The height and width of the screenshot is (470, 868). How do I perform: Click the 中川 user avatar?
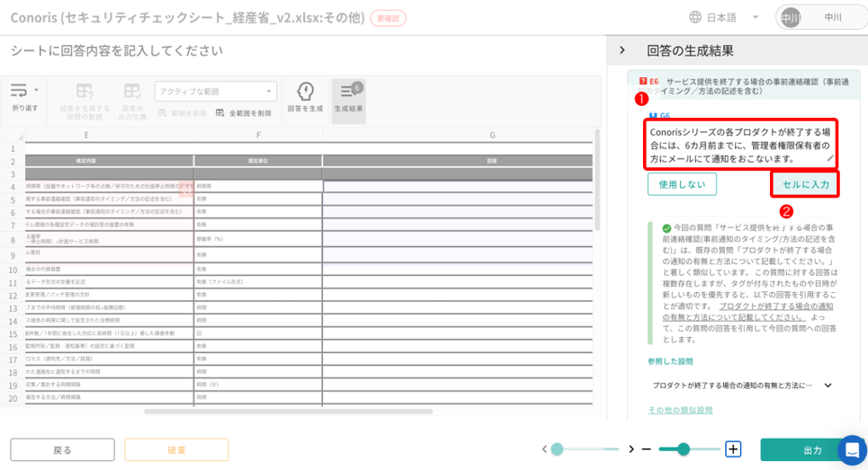[790, 17]
